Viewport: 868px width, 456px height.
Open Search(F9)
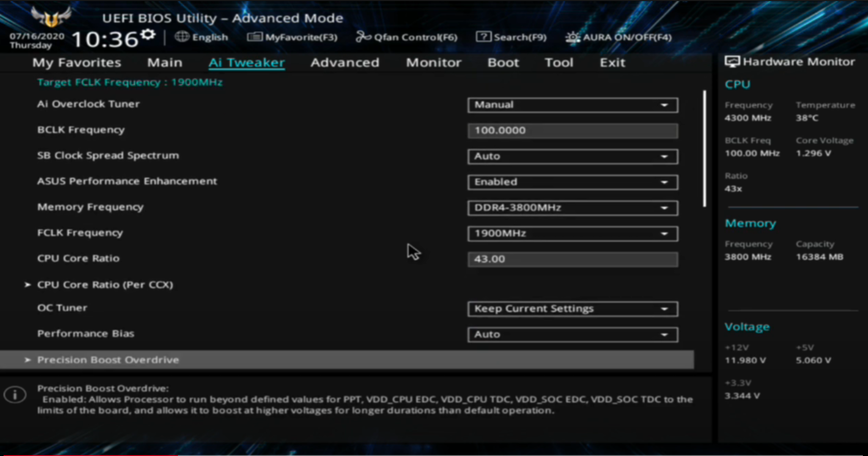pos(511,37)
